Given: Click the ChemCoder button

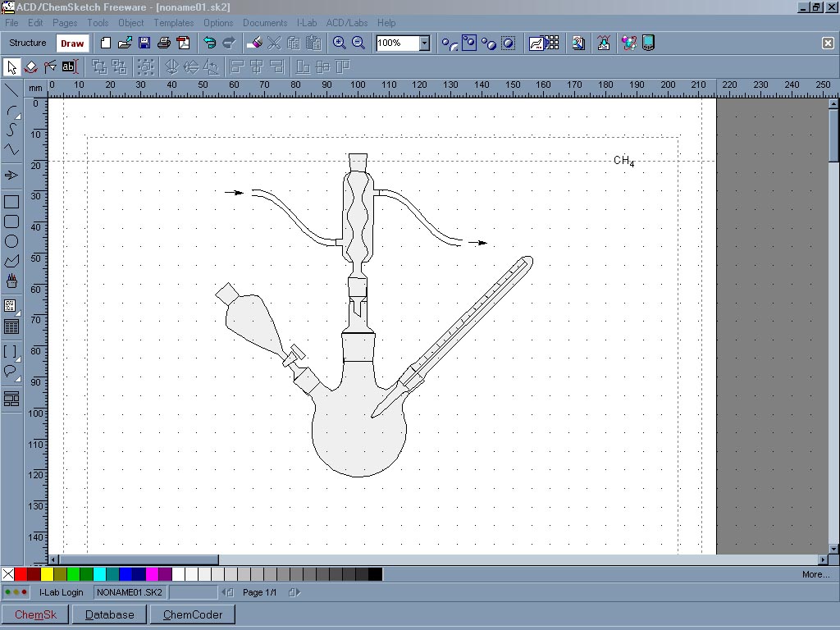Looking at the screenshot, I should pyautogui.click(x=193, y=614).
